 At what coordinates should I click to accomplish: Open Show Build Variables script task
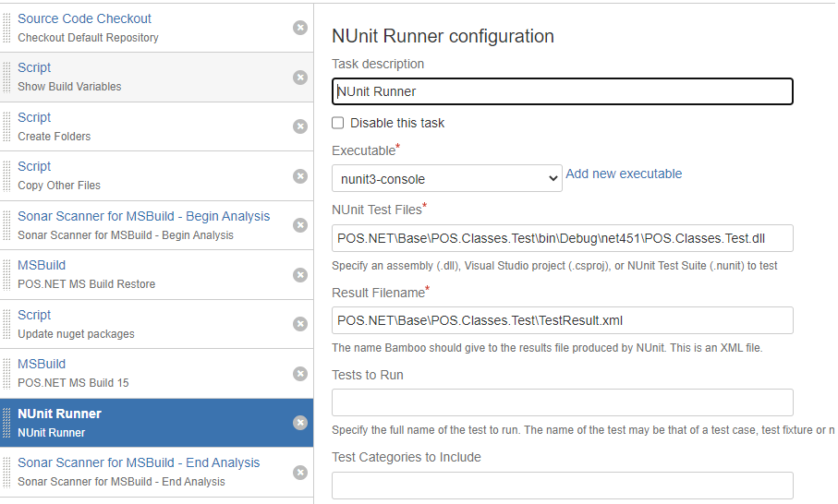point(34,67)
